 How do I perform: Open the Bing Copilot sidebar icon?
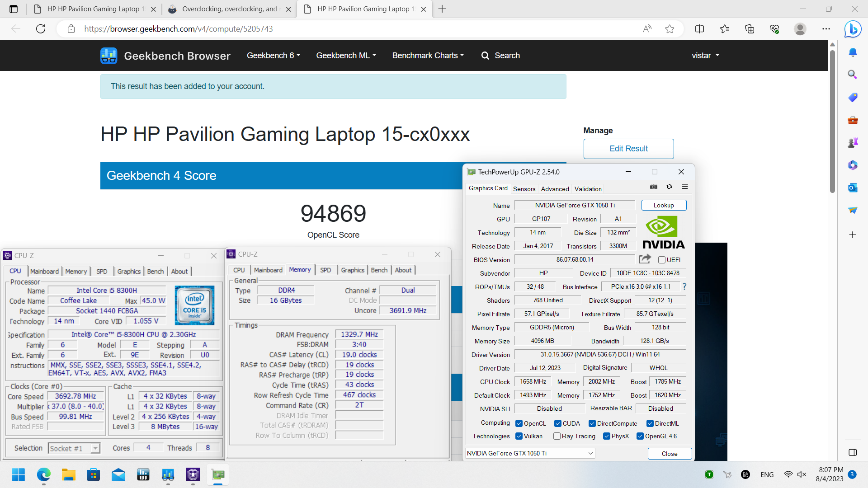click(853, 29)
